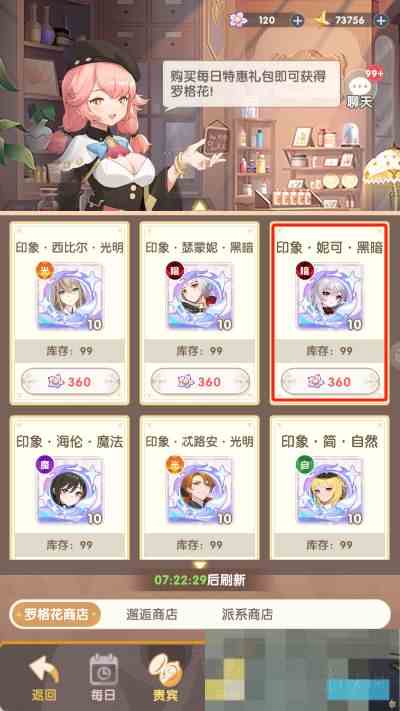Tap the shopkeeper speech bubble message
The width and height of the screenshot is (400, 711).
pos(251,84)
